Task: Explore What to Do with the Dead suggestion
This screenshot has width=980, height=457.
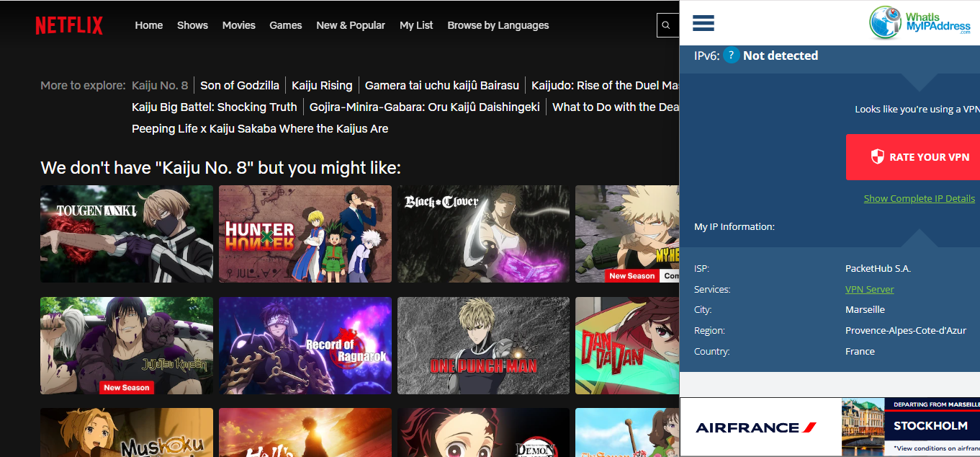Action: tap(616, 107)
